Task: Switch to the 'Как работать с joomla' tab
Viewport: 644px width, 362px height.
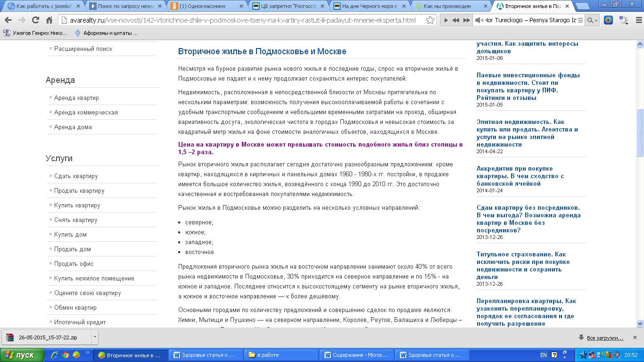Action: click(43, 6)
